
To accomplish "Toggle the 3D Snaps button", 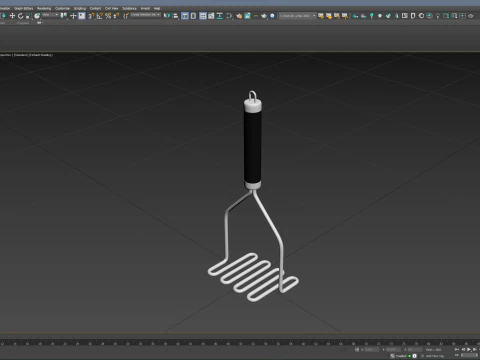I will tap(91, 16).
